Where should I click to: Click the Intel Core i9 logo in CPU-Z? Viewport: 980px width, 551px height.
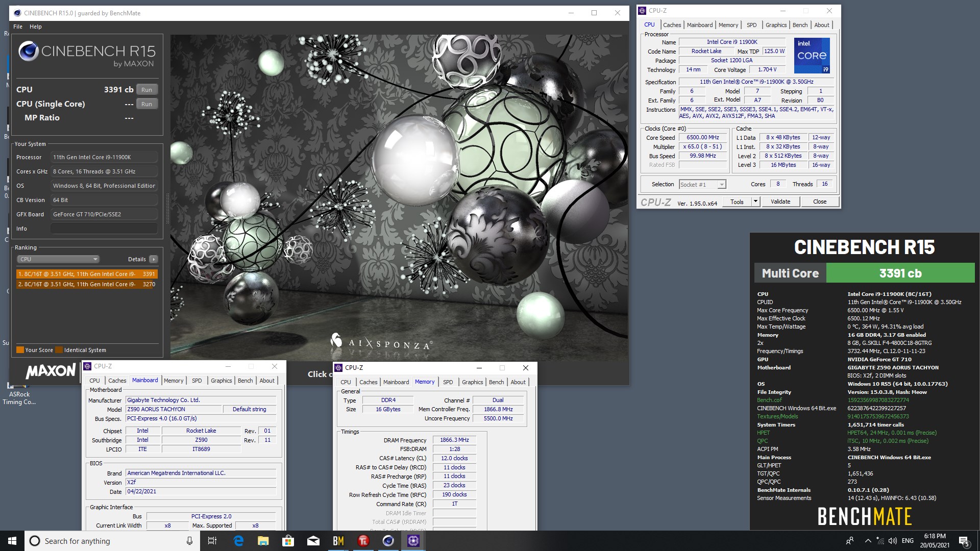812,55
